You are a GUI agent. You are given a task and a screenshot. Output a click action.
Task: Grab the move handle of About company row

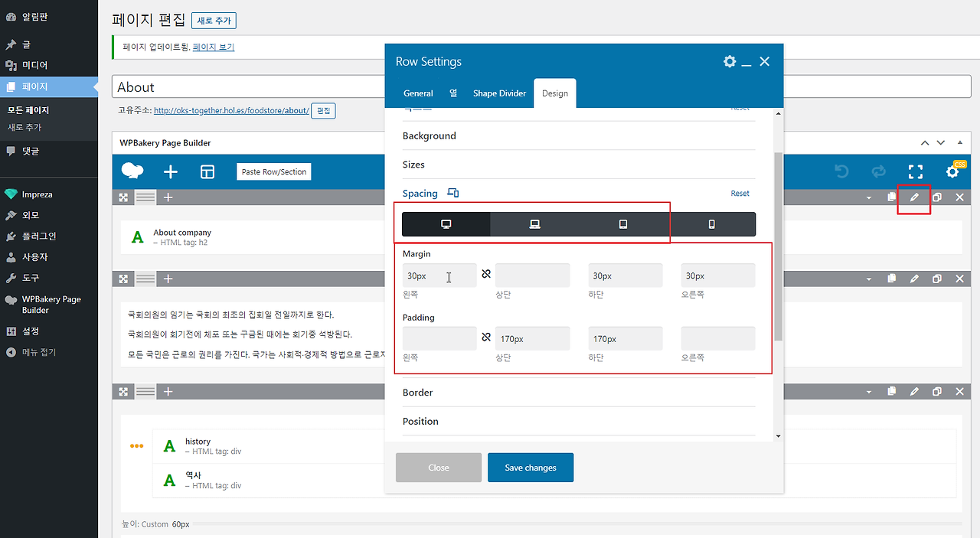coord(123,197)
